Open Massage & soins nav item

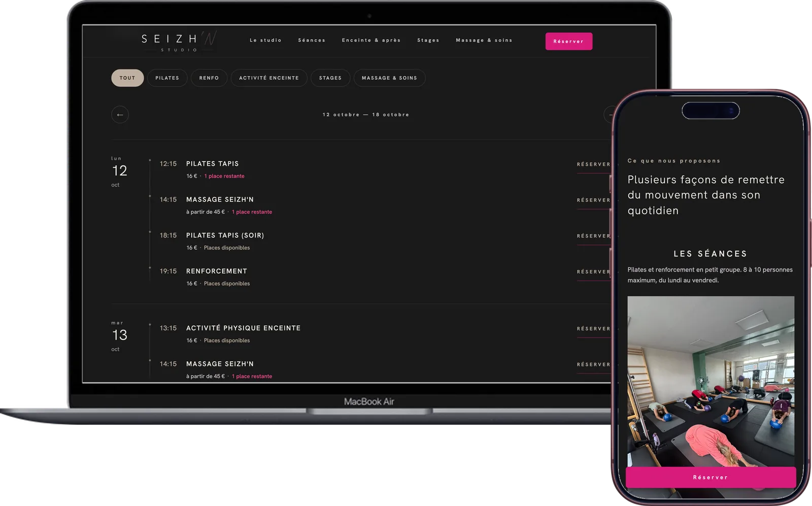click(x=484, y=40)
